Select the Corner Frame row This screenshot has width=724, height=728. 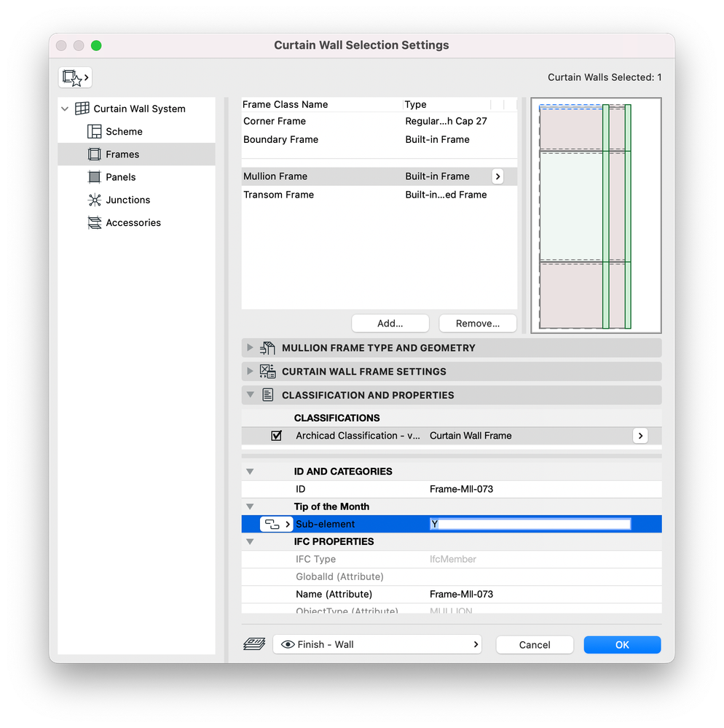point(379,121)
